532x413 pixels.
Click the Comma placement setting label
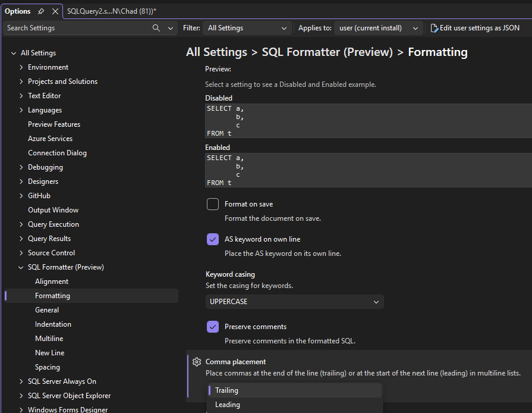(x=235, y=362)
